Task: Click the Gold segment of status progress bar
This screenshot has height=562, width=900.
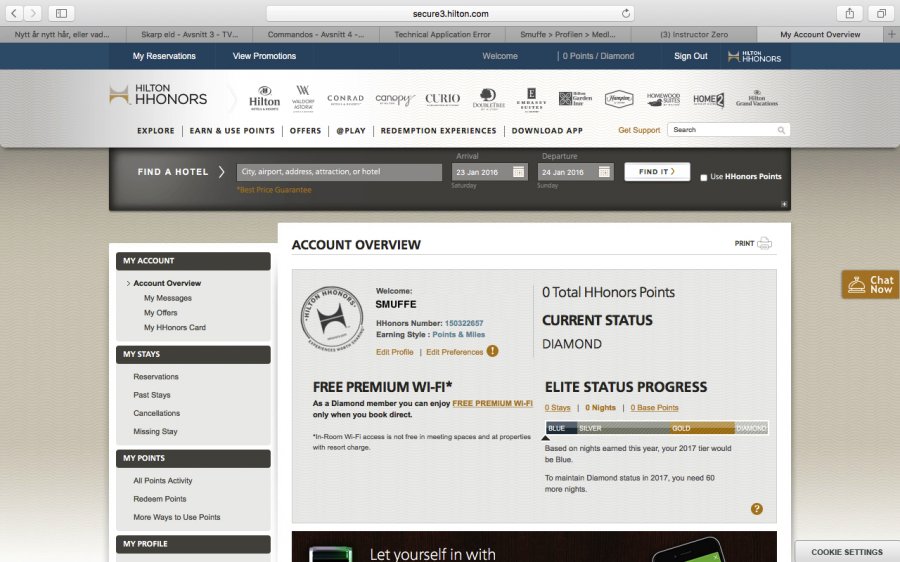Action: [702, 428]
